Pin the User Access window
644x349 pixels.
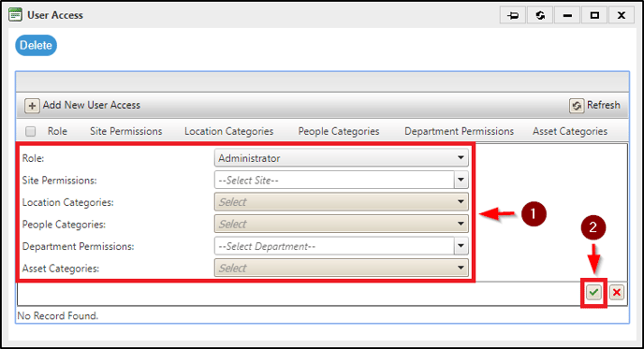[513, 16]
